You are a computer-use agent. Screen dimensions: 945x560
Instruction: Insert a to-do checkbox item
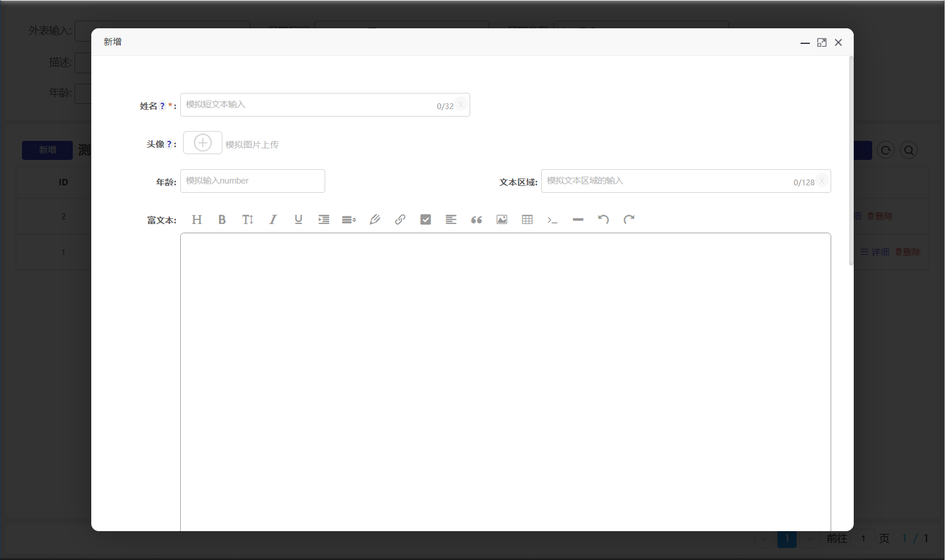click(426, 219)
